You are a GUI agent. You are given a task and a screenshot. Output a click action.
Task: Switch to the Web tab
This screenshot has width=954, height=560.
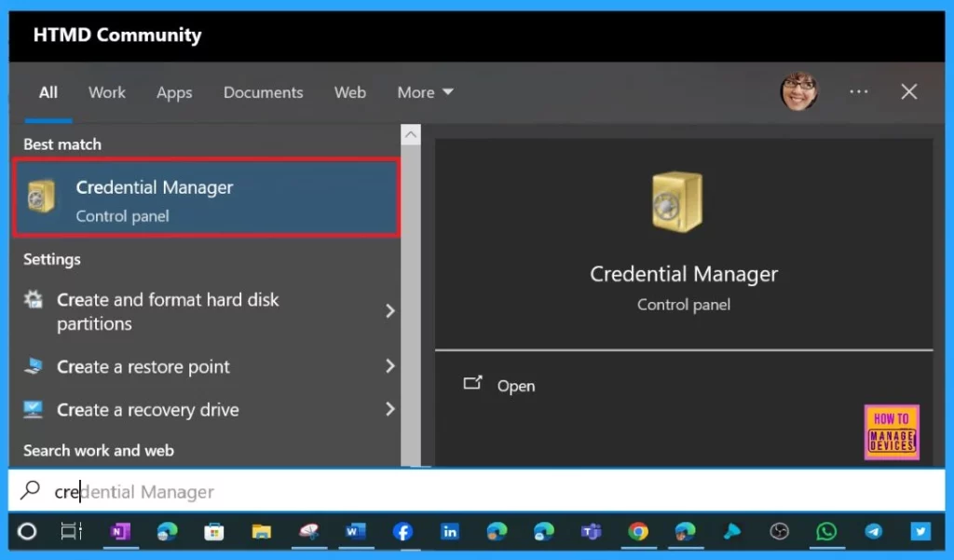pos(350,92)
